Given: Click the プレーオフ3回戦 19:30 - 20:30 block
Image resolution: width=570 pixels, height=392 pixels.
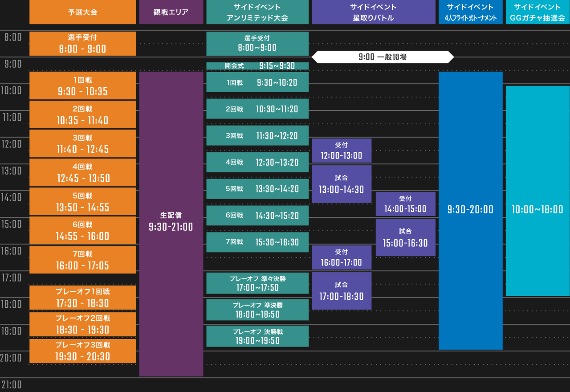Looking at the screenshot, I should (x=82, y=351).
